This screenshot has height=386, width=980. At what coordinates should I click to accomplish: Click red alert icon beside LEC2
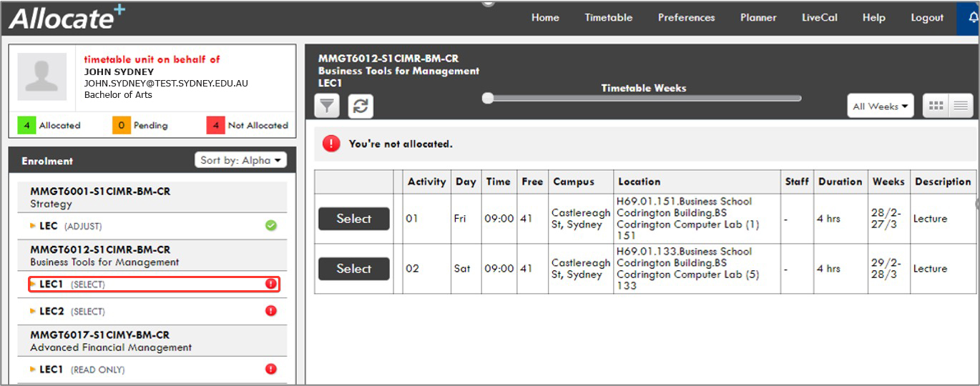[x=270, y=311]
